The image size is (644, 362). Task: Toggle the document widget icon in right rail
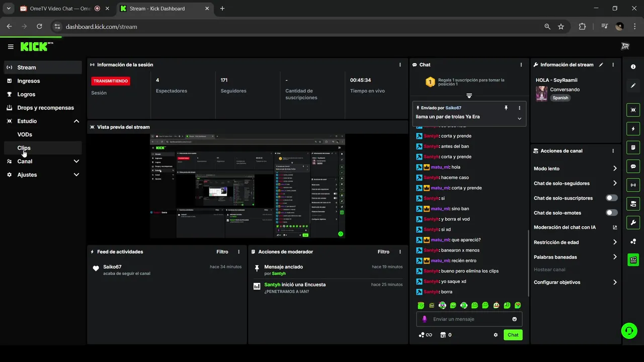coord(633,147)
